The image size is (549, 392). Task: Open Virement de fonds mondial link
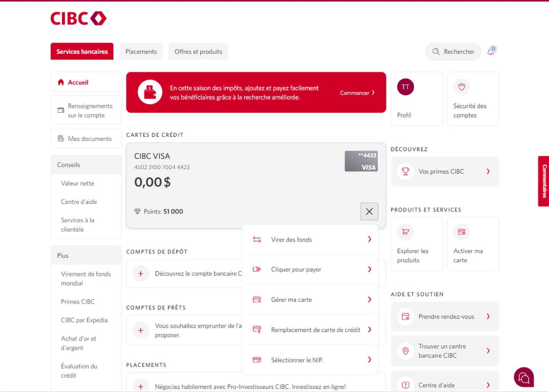point(86,278)
